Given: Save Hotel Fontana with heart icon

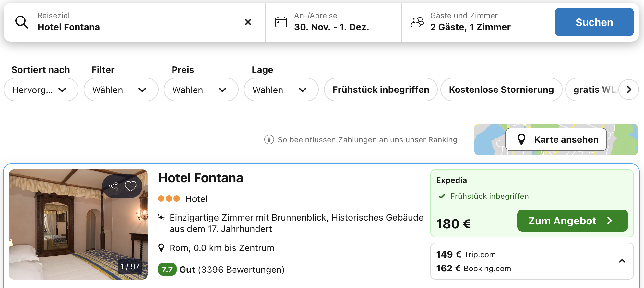Looking at the screenshot, I should [131, 186].
